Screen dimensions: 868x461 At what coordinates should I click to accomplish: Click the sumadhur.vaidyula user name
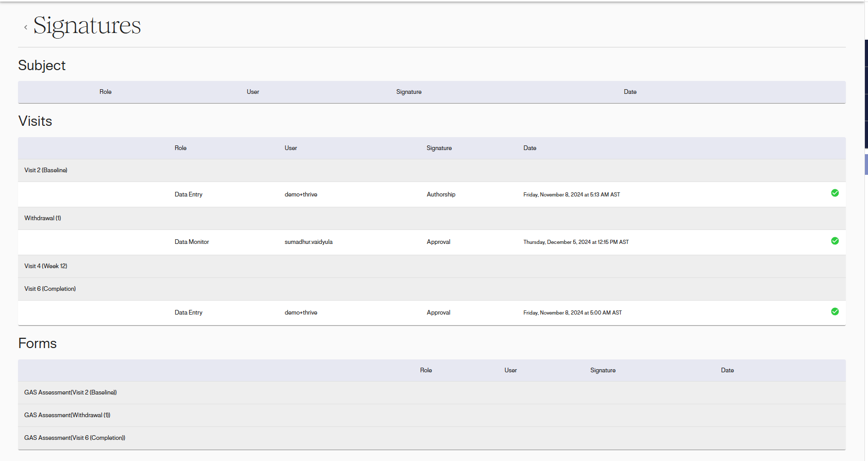tap(308, 242)
